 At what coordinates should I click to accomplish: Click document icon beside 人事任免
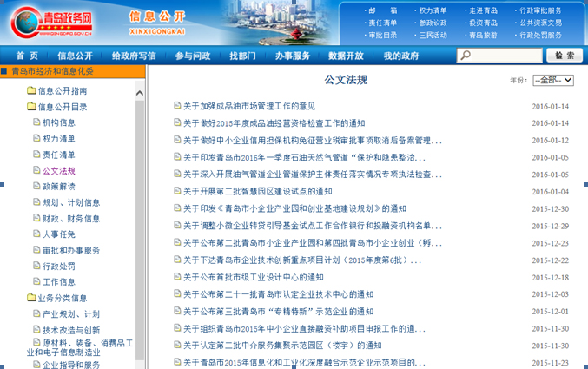pyautogui.click(x=36, y=234)
